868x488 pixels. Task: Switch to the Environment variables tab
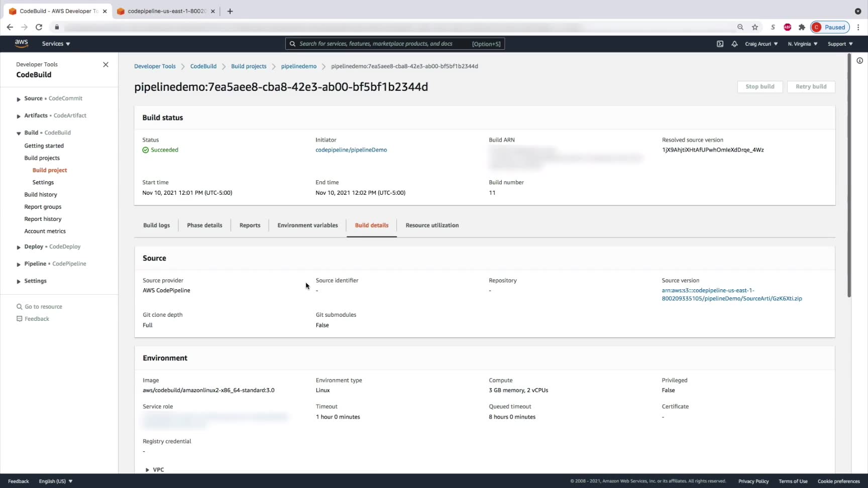pyautogui.click(x=307, y=225)
